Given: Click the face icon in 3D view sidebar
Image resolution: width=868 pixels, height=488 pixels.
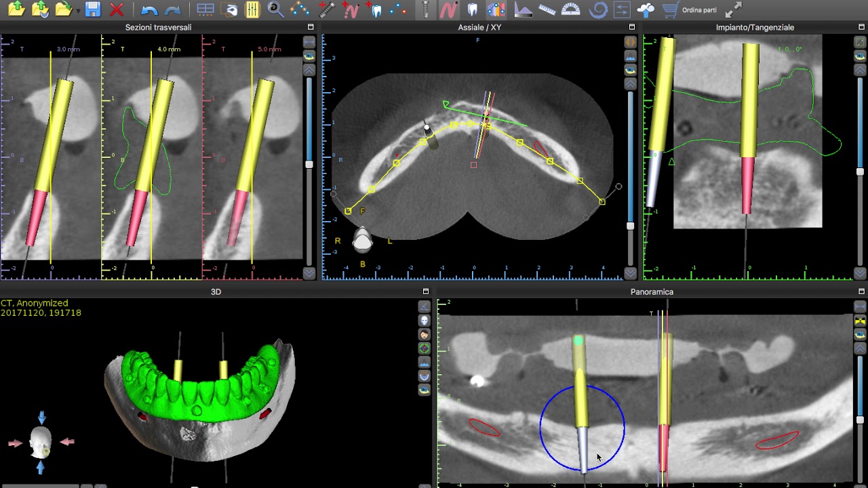Looking at the screenshot, I should coord(425,334).
